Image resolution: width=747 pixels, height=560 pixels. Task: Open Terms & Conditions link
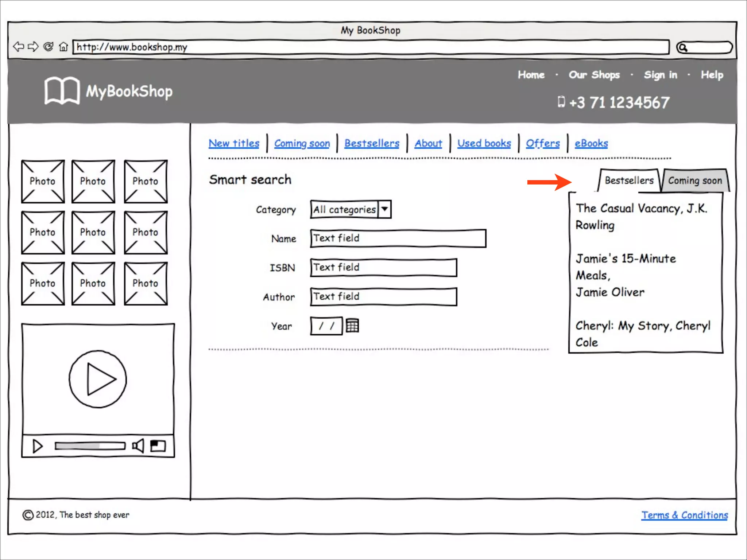pos(685,515)
